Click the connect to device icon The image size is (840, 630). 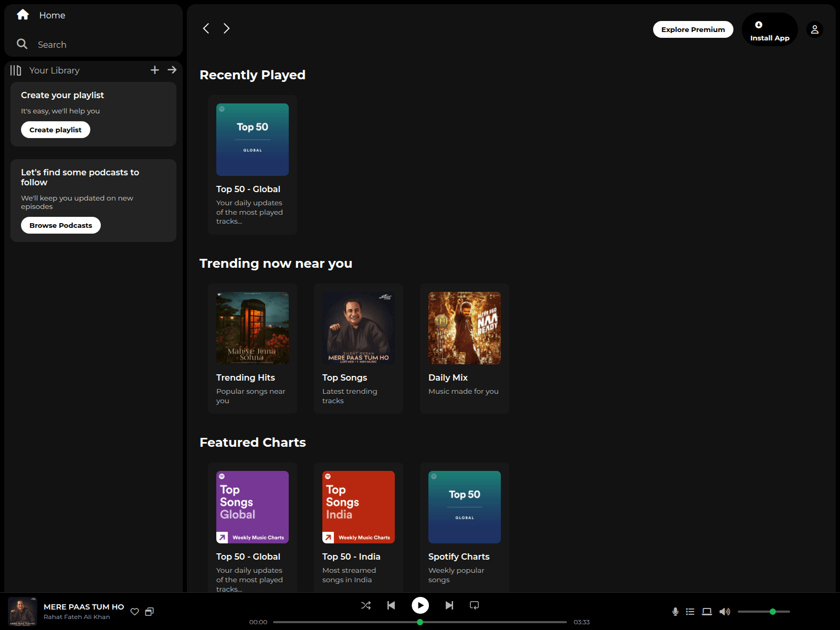pyautogui.click(x=707, y=612)
